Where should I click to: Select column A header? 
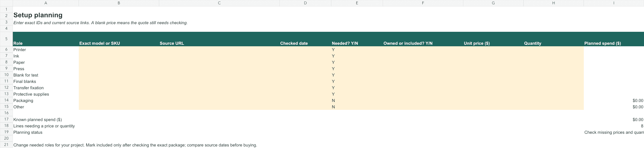click(x=46, y=3)
